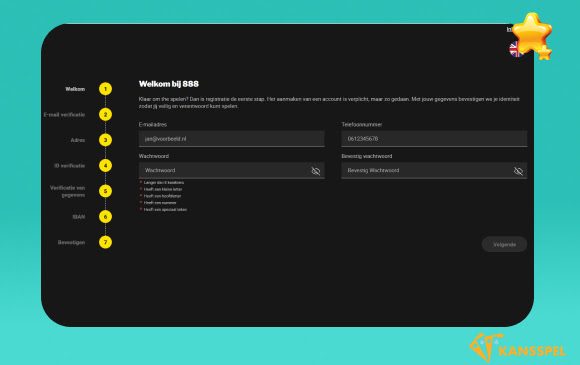Focus the Telefoonnummer input field
This screenshot has height=365, width=580.
pyautogui.click(x=434, y=139)
